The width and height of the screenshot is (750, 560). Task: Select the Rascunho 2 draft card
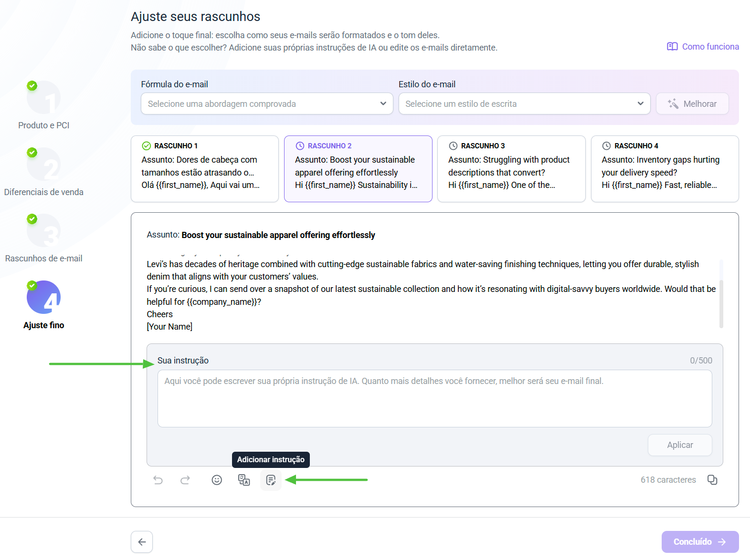[358, 169]
